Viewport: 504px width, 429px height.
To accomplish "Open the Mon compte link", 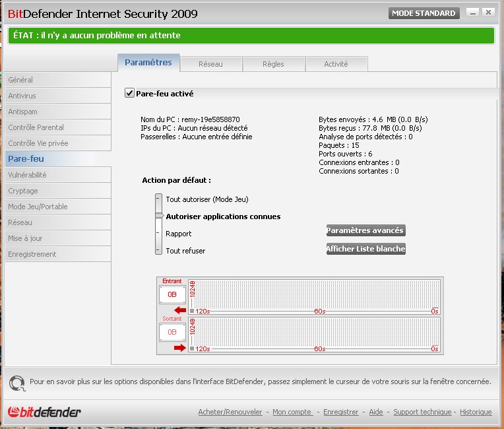I will pos(292,412).
